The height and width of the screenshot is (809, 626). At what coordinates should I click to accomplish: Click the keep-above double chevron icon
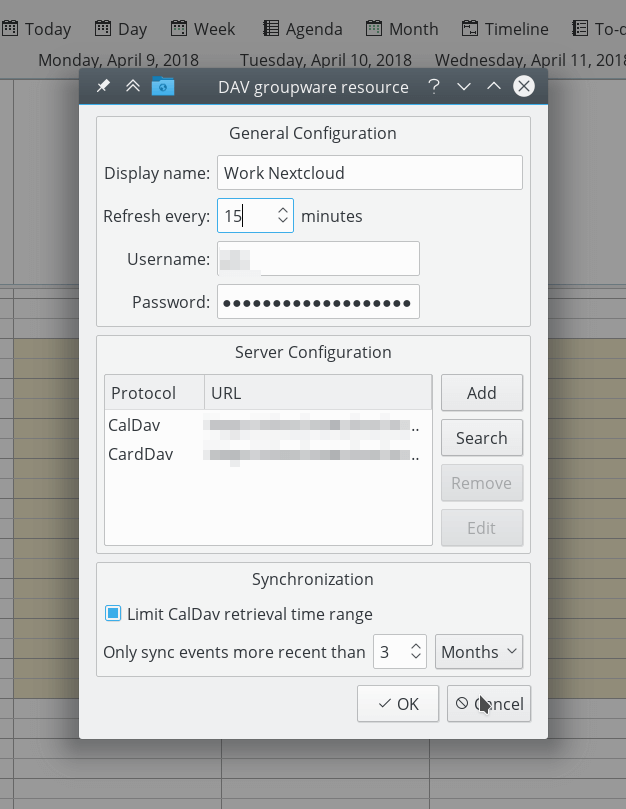[x=132, y=87]
